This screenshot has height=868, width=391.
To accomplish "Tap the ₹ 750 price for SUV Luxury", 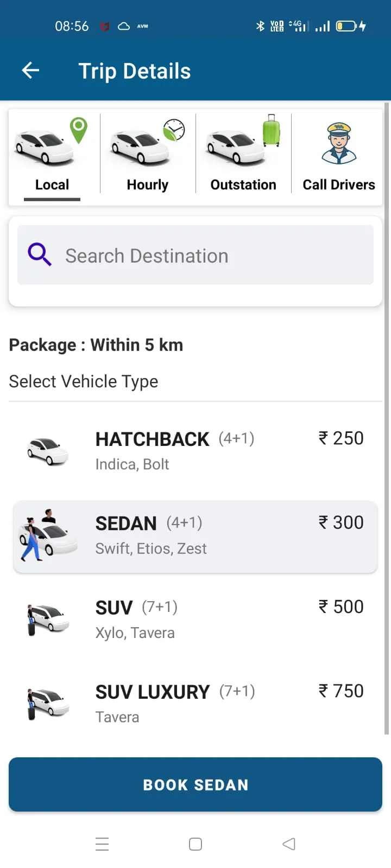I will (x=341, y=691).
